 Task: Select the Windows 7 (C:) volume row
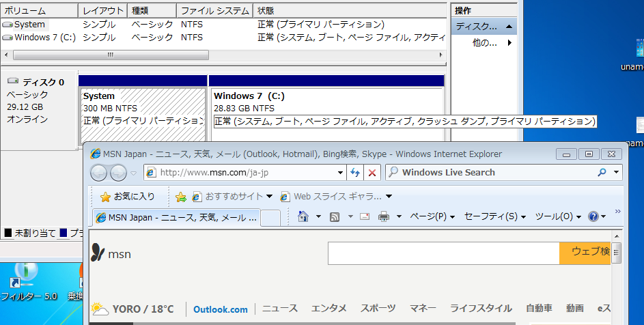click(x=224, y=38)
